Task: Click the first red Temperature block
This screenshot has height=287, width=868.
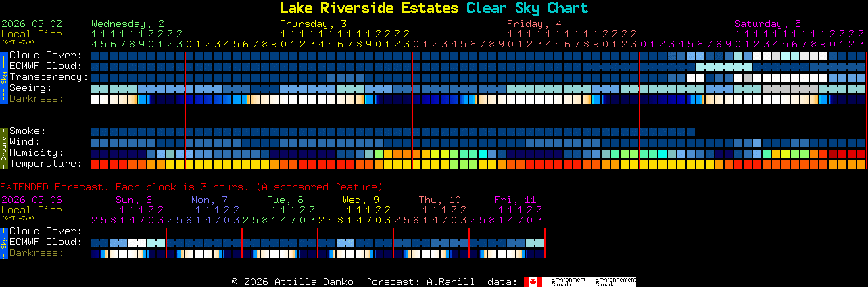Action: [x=95, y=164]
